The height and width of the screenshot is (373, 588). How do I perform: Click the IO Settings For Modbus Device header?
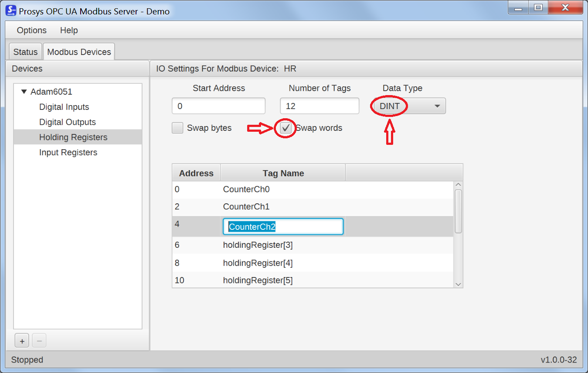(366, 68)
